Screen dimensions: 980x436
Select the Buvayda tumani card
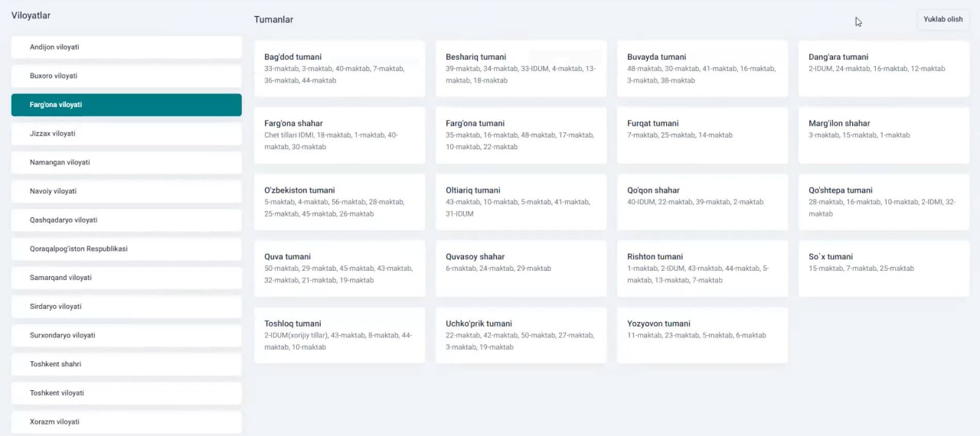(x=702, y=68)
